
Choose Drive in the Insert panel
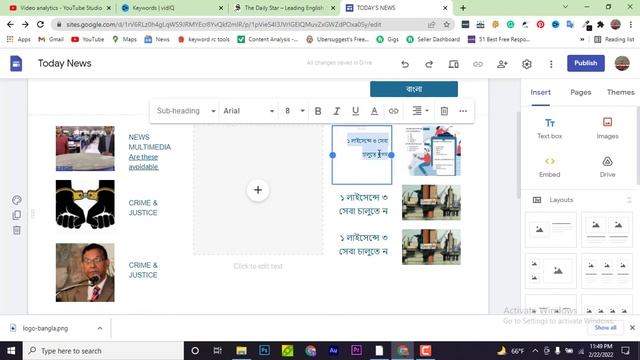click(x=607, y=167)
